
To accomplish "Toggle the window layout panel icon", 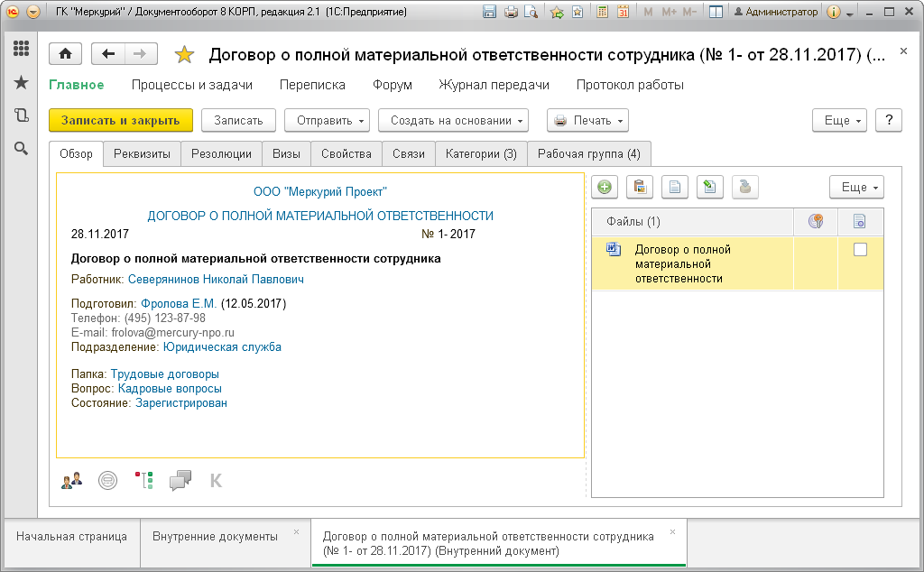I will [716, 12].
